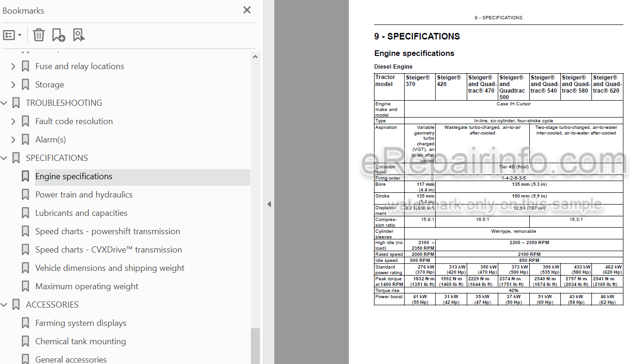Click the bookmark icon beside Chemical tank mounting
The height and width of the screenshot is (364, 630).
pos(25,341)
